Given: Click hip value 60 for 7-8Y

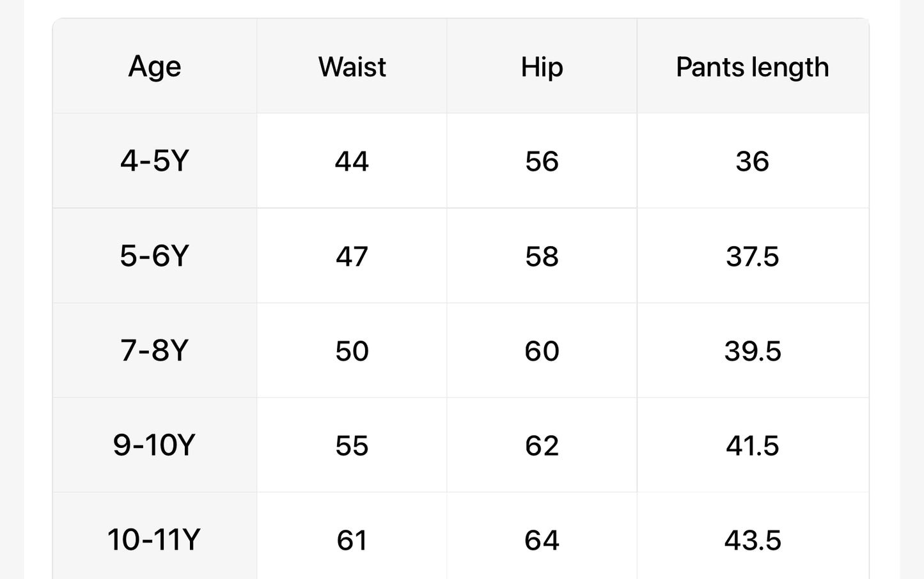Looking at the screenshot, I should coord(542,351).
